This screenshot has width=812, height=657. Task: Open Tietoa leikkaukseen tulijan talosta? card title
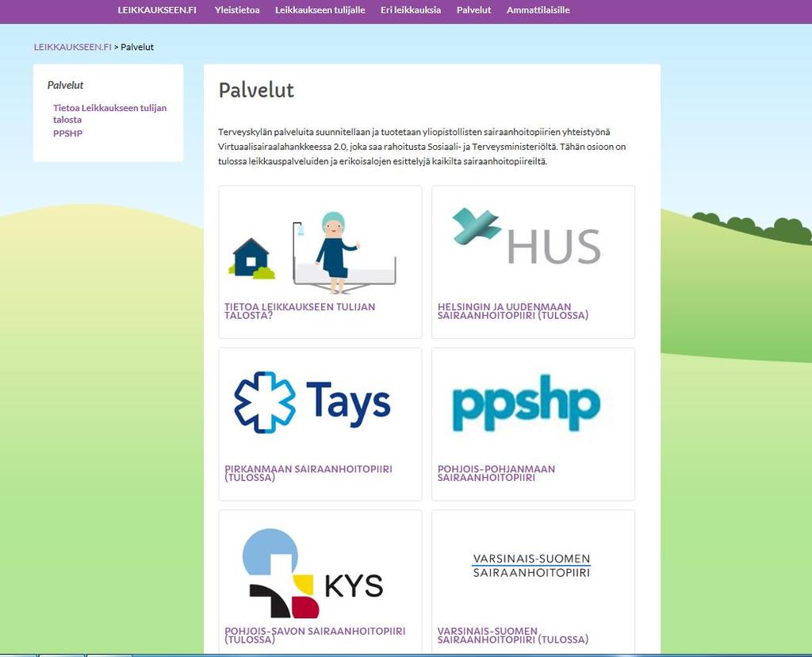[x=300, y=311]
